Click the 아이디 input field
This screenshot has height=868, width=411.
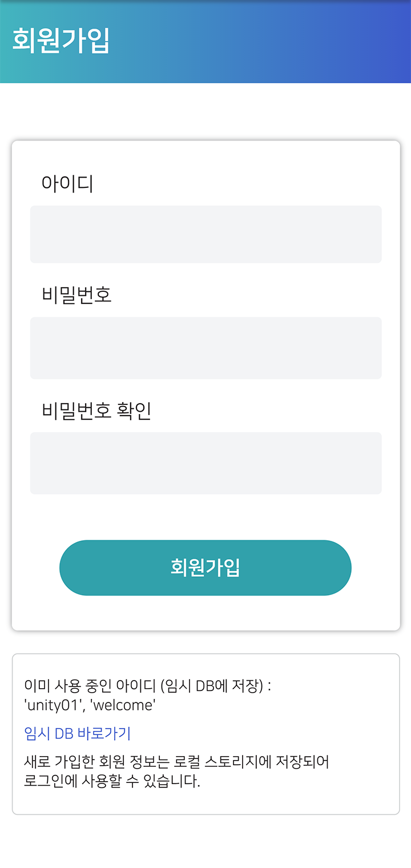pyautogui.click(x=205, y=234)
